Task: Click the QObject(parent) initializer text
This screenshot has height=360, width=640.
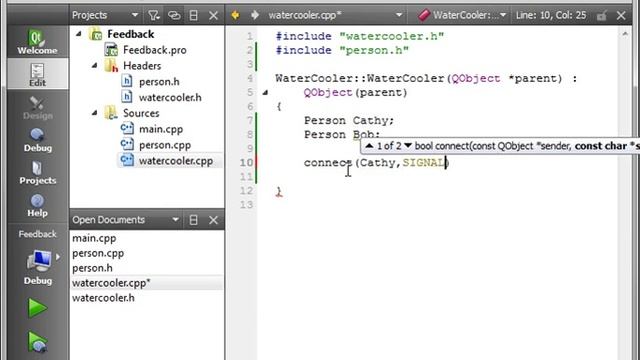Action: pyautogui.click(x=356, y=92)
